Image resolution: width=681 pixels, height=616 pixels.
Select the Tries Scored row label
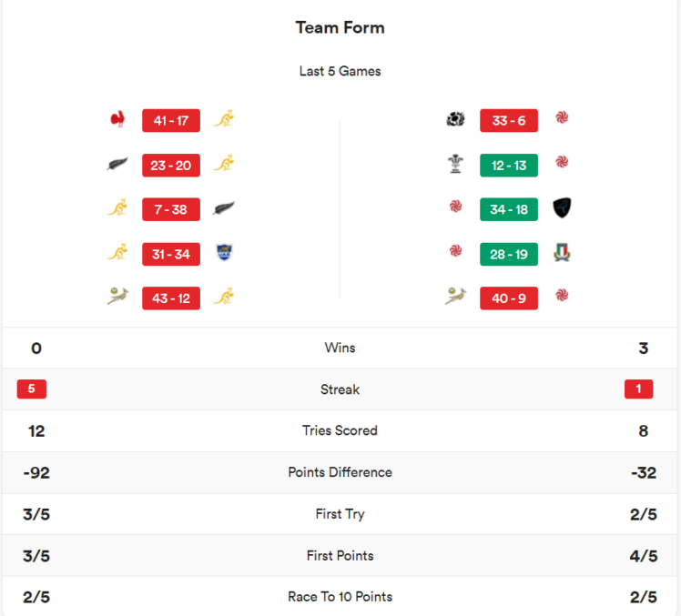pyautogui.click(x=340, y=430)
